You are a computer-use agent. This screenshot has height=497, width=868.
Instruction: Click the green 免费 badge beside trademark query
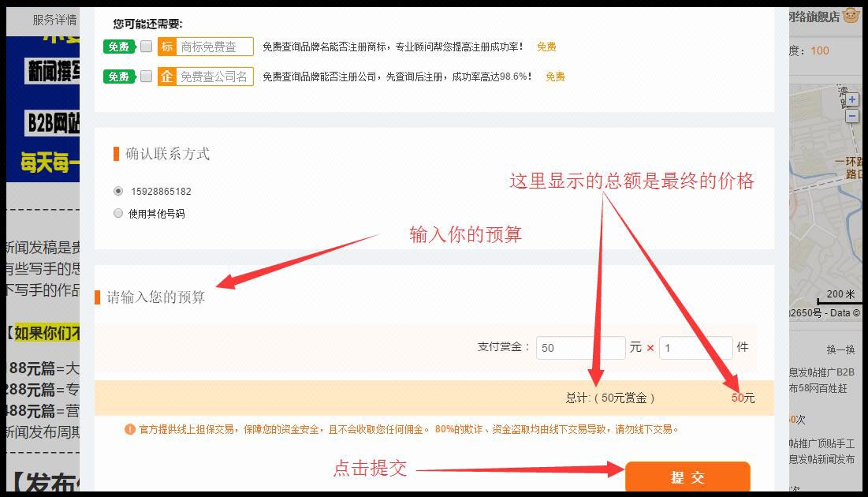click(x=119, y=47)
